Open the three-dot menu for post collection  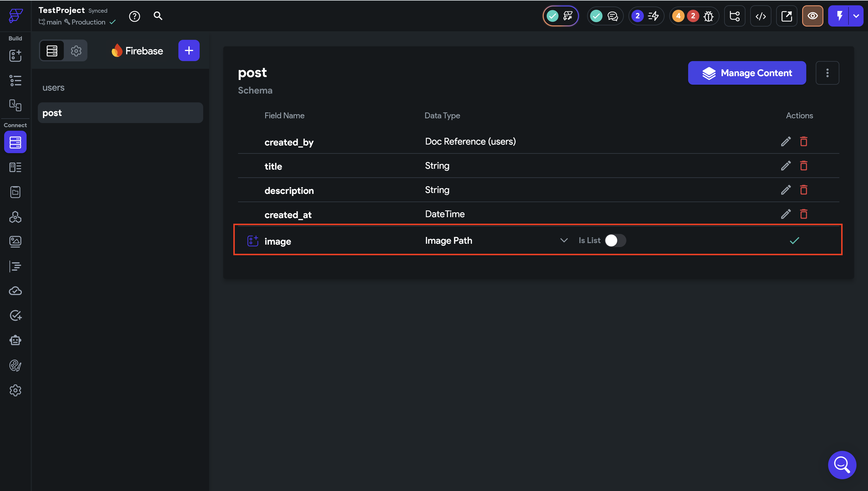pyautogui.click(x=827, y=73)
